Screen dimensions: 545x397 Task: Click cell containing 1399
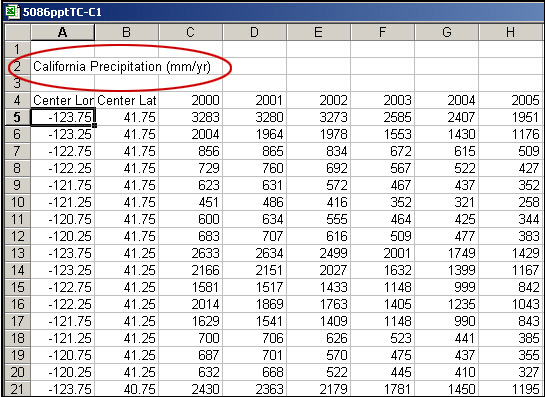click(446, 270)
